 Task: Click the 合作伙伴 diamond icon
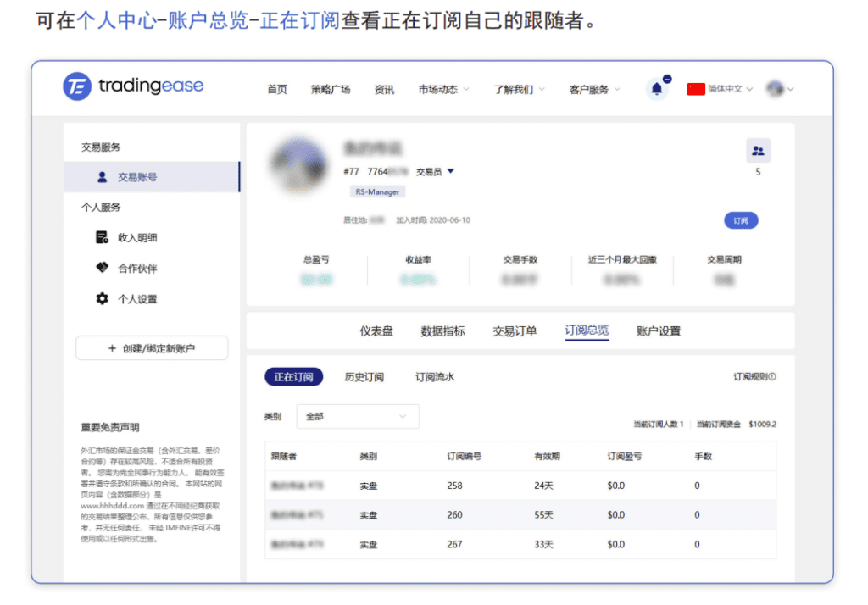pos(103,268)
